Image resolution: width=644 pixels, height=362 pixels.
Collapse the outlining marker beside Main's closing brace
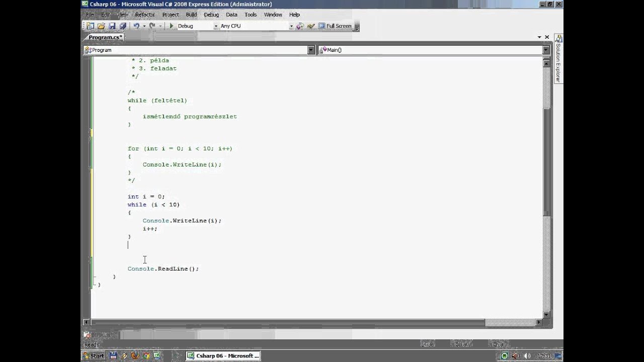click(94, 277)
